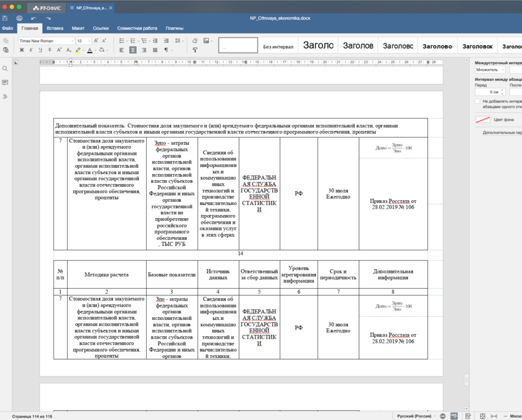Clear formatting with the eraser icon
522x420 pixels.
tap(195, 41)
